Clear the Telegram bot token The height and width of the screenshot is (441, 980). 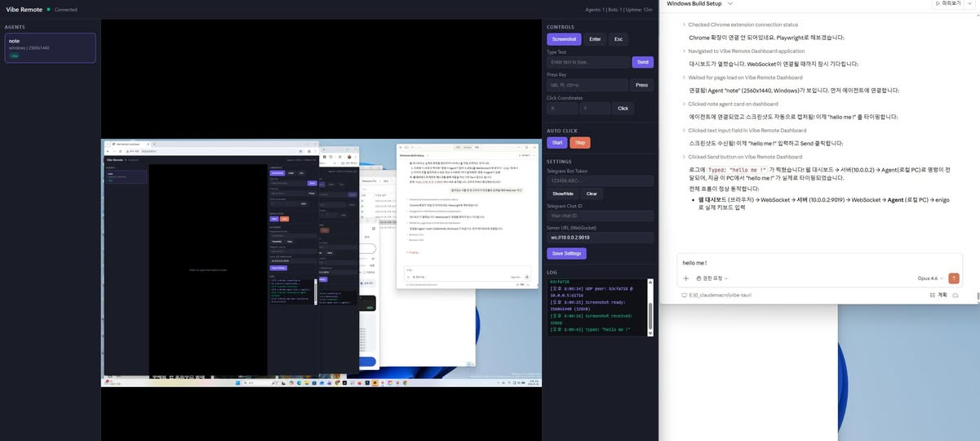pos(592,194)
